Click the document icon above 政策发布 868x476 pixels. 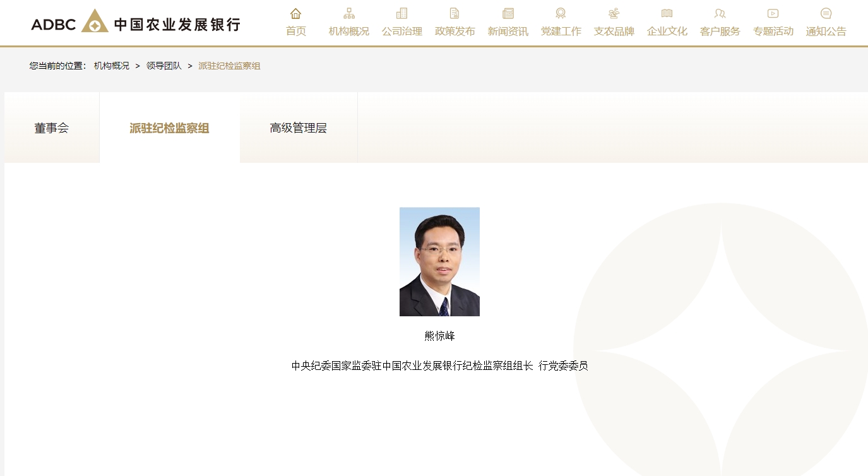pos(455,13)
